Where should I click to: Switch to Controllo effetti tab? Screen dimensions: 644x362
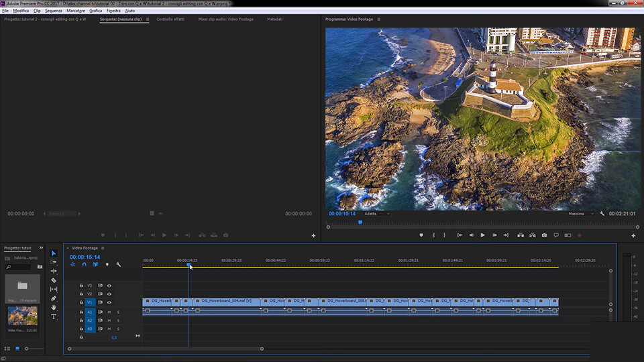coord(170,19)
